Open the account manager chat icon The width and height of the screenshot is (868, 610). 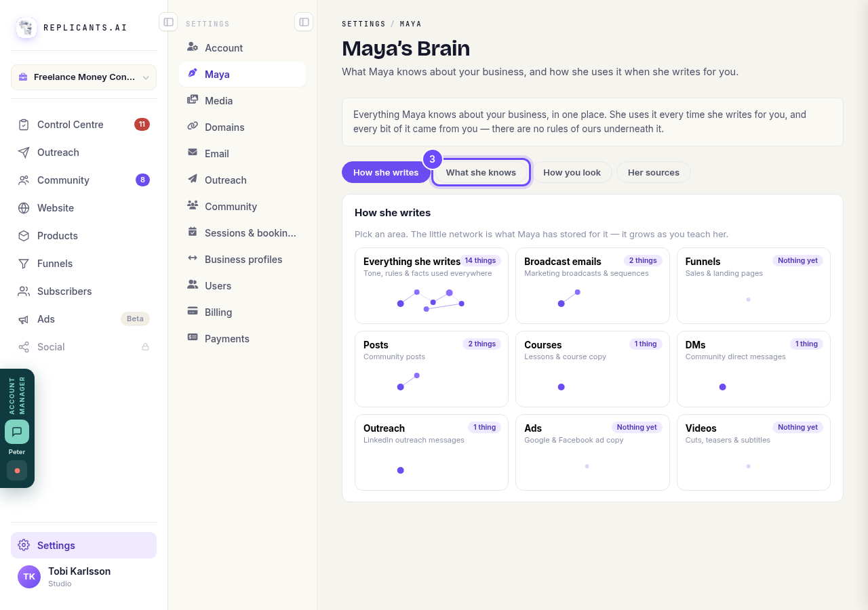[x=17, y=432]
